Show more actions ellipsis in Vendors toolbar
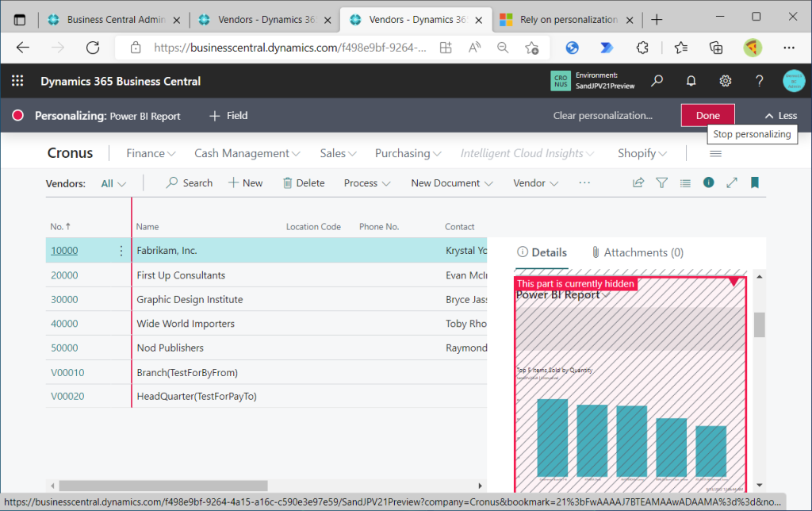Image resolution: width=812 pixels, height=511 pixels. coord(584,182)
